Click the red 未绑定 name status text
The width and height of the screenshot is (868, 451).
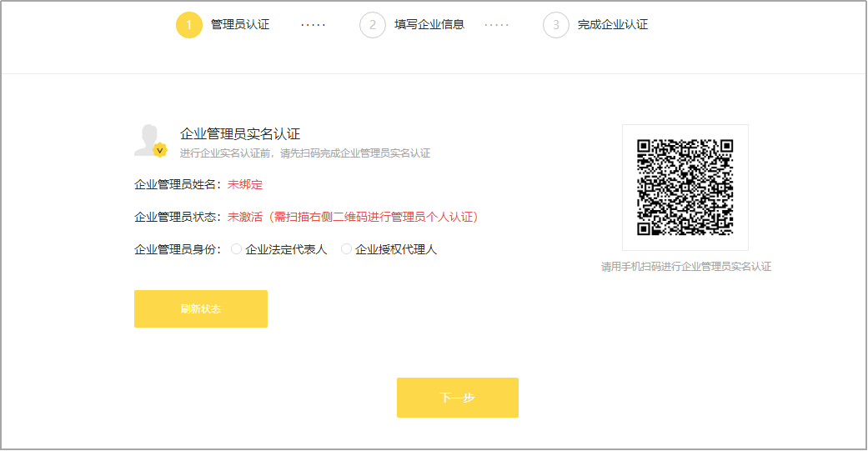[x=245, y=184]
